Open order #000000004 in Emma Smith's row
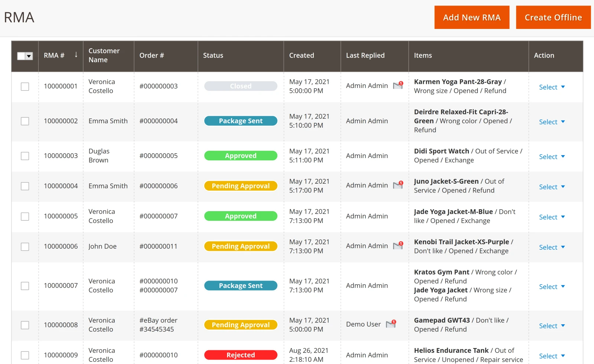Image resolution: width=594 pixels, height=364 pixels. click(x=159, y=121)
